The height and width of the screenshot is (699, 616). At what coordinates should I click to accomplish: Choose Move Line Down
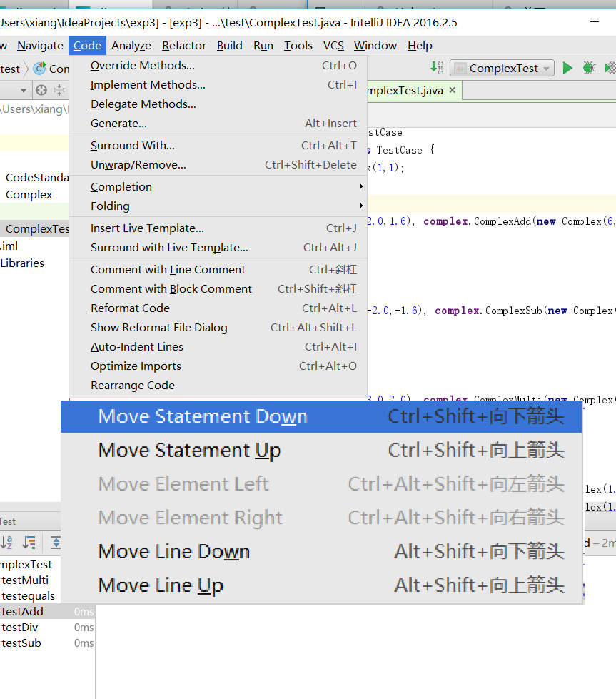pos(321,551)
